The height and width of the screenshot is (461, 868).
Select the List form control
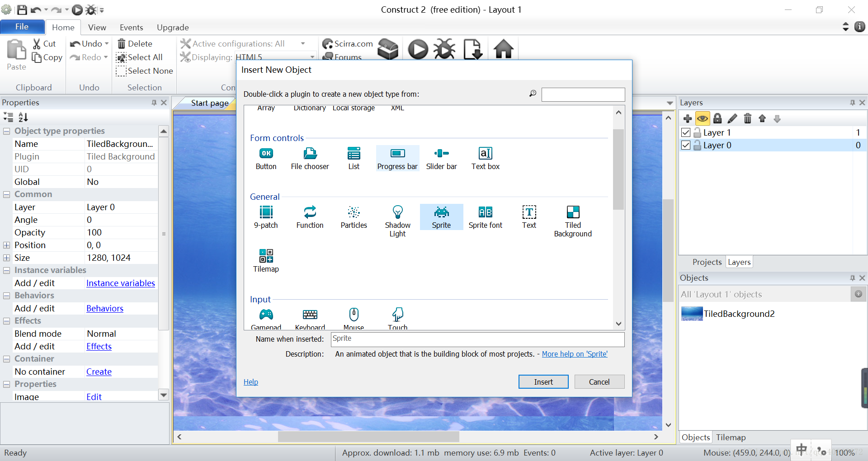coord(354,158)
